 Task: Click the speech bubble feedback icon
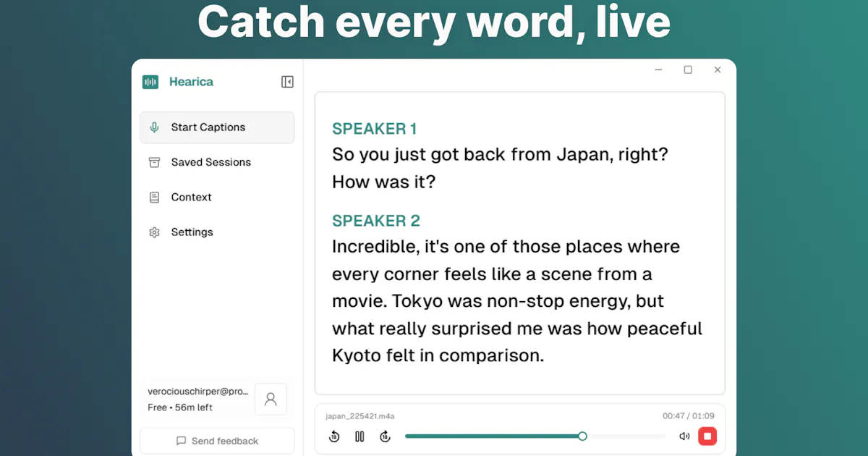(x=181, y=441)
